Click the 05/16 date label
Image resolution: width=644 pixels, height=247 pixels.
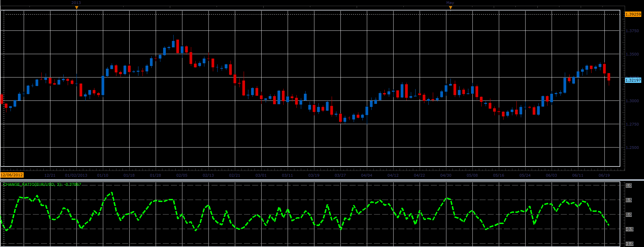[499, 175]
